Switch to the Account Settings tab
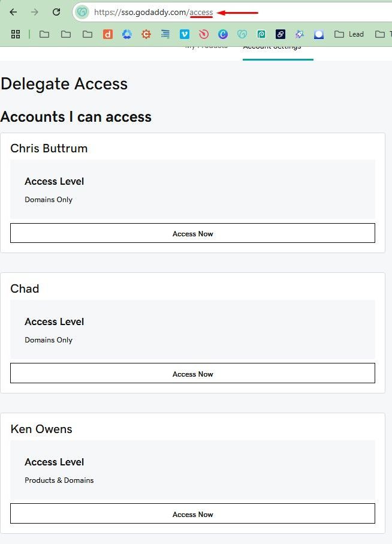The width and height of the screenshot is (392, 544). (x=272, y=47)
